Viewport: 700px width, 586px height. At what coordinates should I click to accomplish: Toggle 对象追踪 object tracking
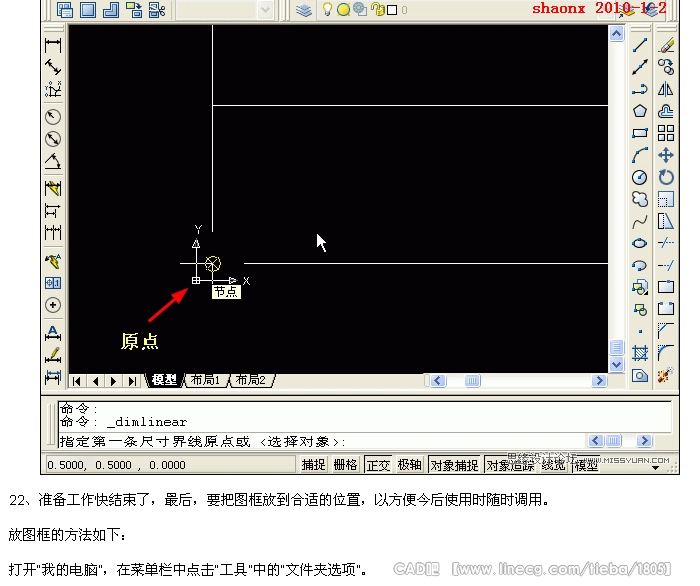pyautogui.click(x=510, y=465)
